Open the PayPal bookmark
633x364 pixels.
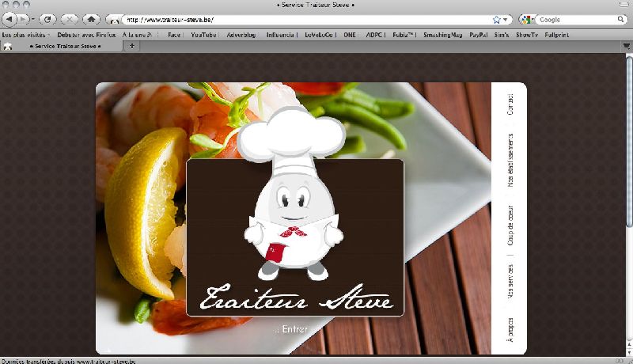(x=479, y=35)
